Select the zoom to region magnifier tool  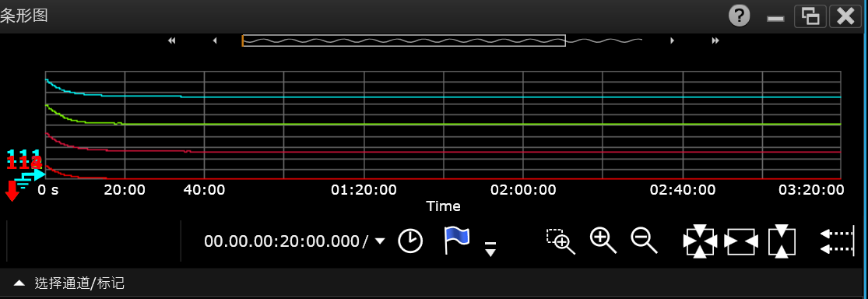[561, 241]
